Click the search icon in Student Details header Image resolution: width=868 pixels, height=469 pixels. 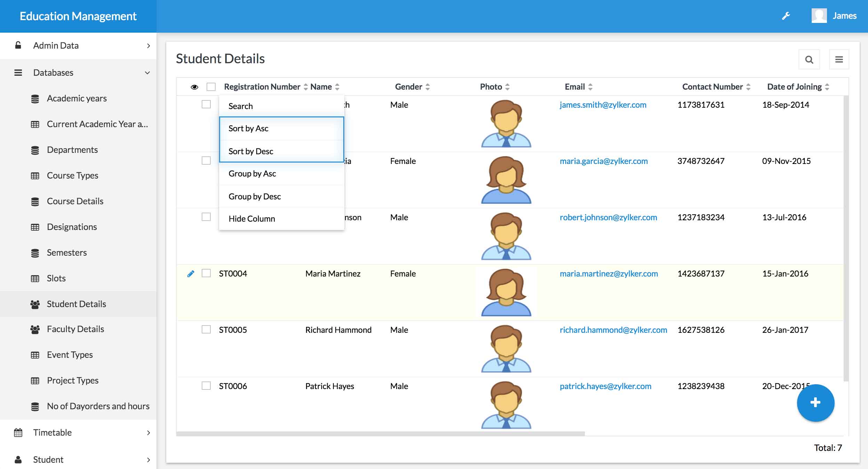click(809, 58)
